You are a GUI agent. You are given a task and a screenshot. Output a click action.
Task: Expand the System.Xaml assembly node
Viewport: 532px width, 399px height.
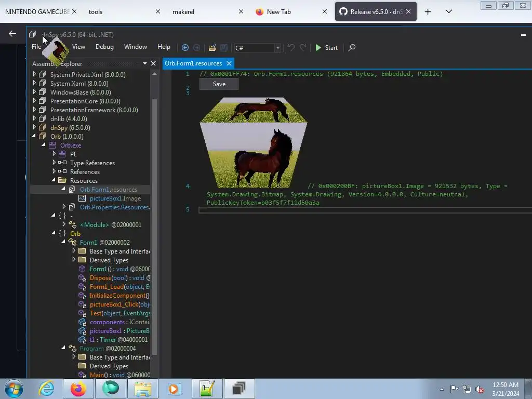[34, 83]
